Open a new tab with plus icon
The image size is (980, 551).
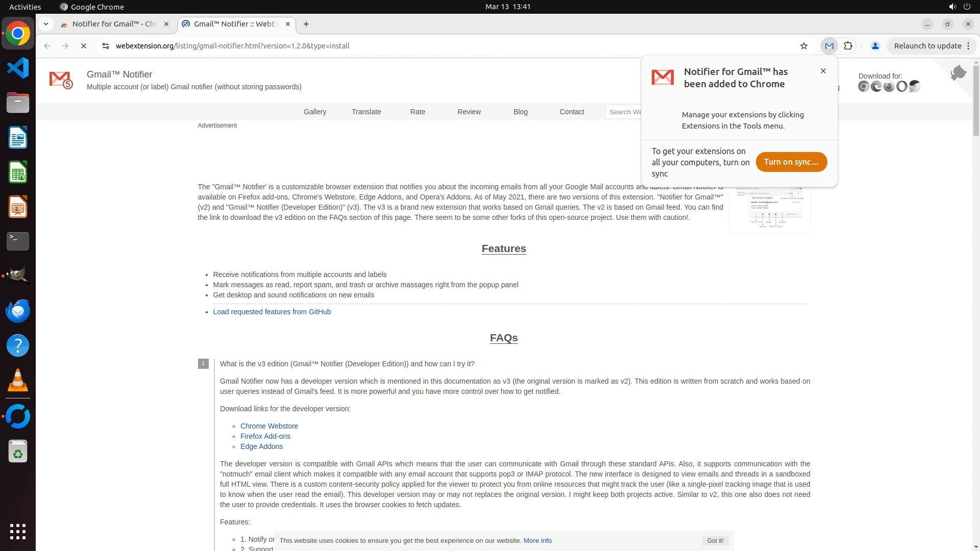(306, 24)
